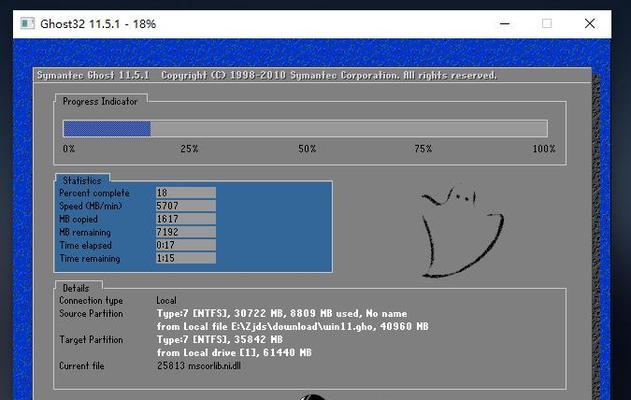The image size is (631, 400).
Task: Click the 75% progress marker label
Action: 423,149
